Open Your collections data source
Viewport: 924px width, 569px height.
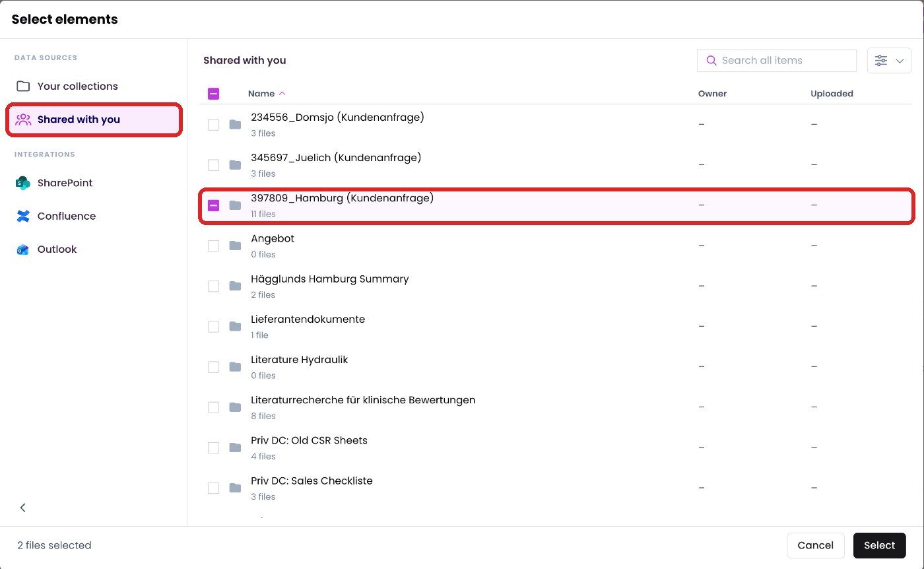[x=94, y=86]
